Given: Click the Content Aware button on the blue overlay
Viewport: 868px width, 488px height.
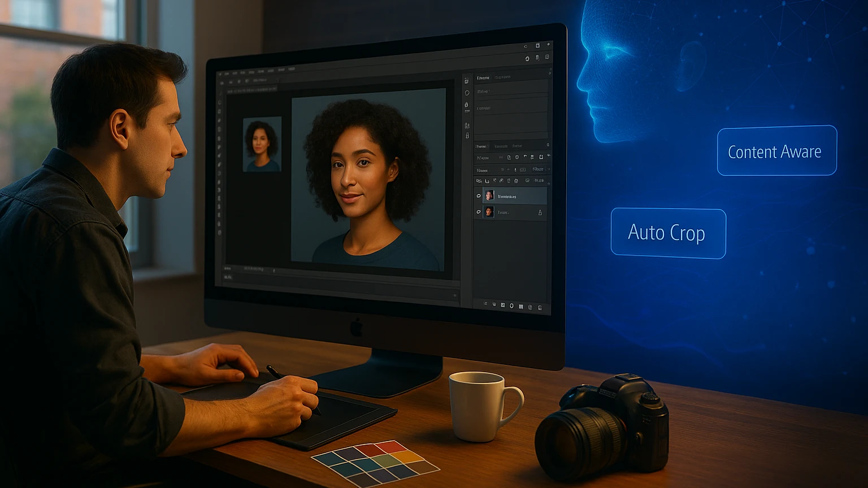Looking at the screenshot, I should [x=776, y=151].
